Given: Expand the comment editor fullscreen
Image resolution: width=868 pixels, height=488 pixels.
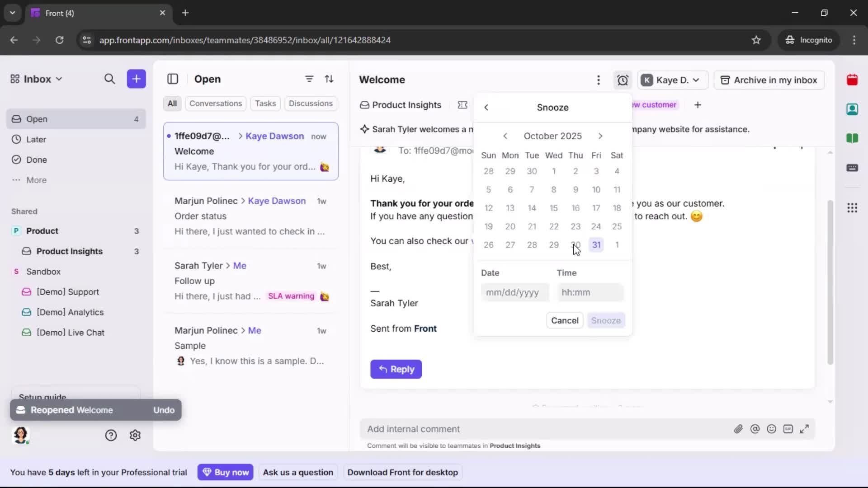Looking at the screenshot, I should click(805, 429).
